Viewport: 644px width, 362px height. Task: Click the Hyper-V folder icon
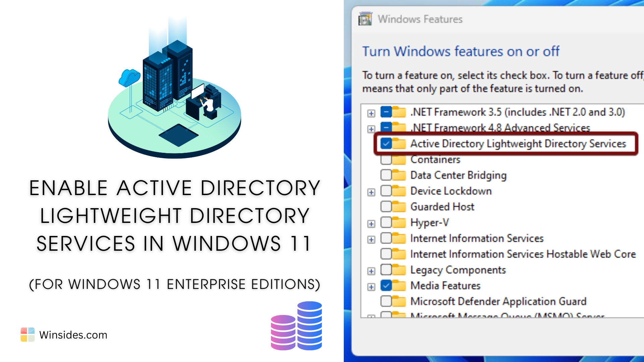click(x=399, y=222)
